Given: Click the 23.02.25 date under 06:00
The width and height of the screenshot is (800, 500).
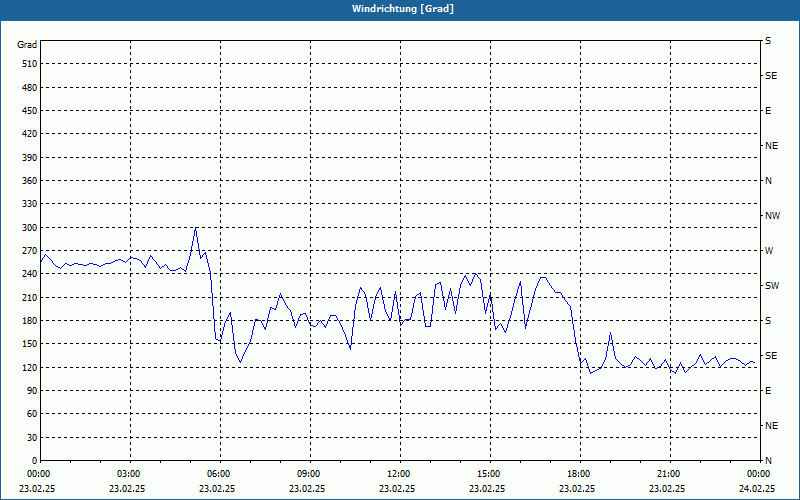Looking at the screenshot, I should [217, 489].
